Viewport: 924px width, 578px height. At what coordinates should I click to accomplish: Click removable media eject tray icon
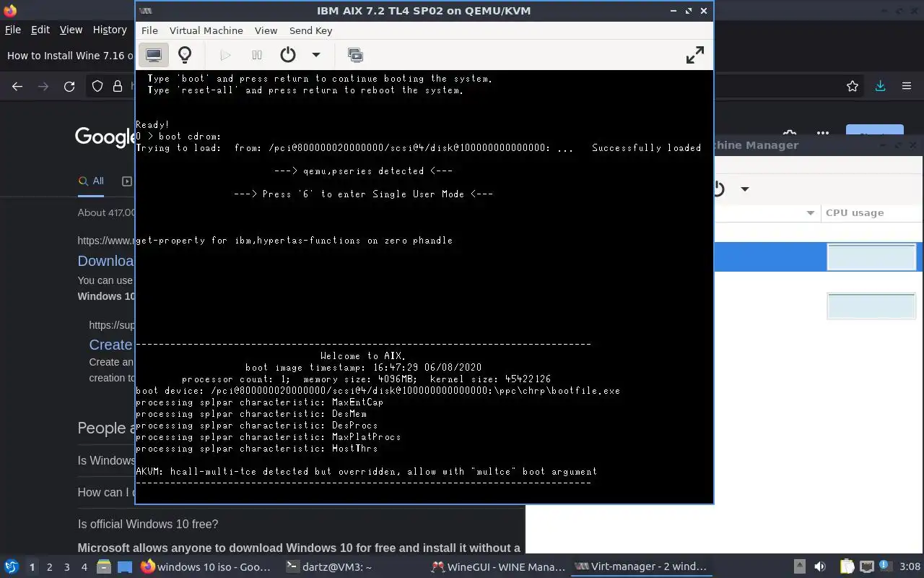pos(799,567)
